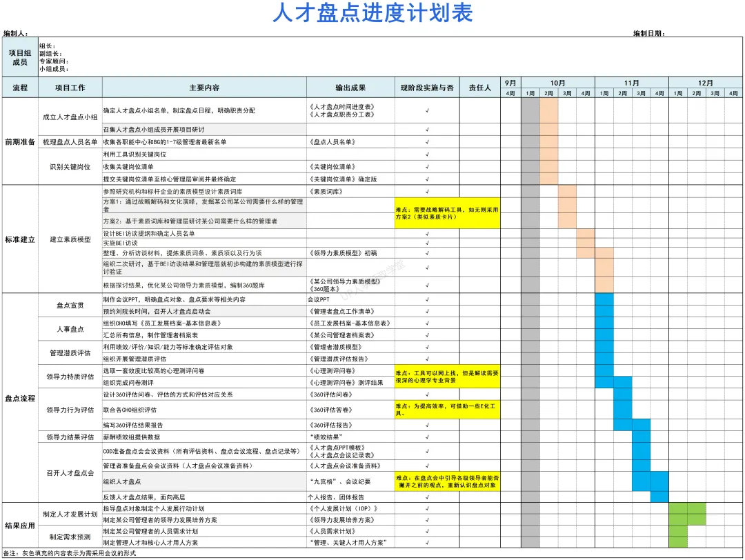Click the "绩效结果" output cell
This screenshot has width=745, height=560.
[350, 437]
